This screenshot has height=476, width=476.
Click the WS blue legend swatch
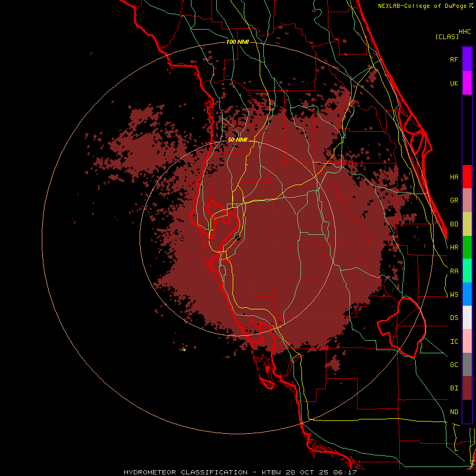click(x=467, y=294)
